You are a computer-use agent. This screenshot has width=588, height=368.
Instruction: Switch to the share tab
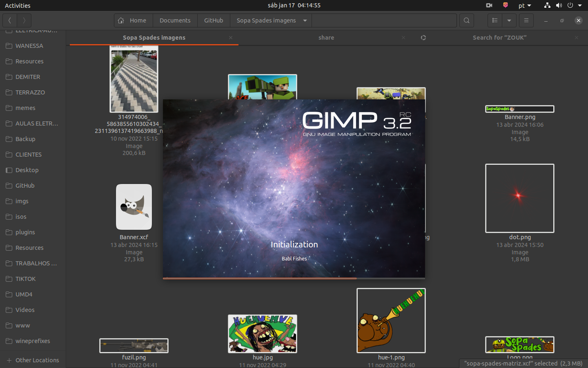click(x=326, y=38)
